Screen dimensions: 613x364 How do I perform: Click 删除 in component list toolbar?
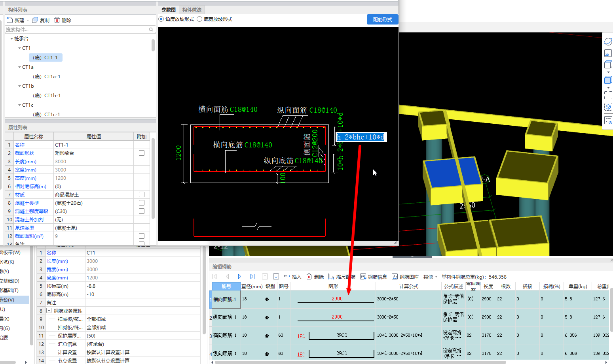63,20
